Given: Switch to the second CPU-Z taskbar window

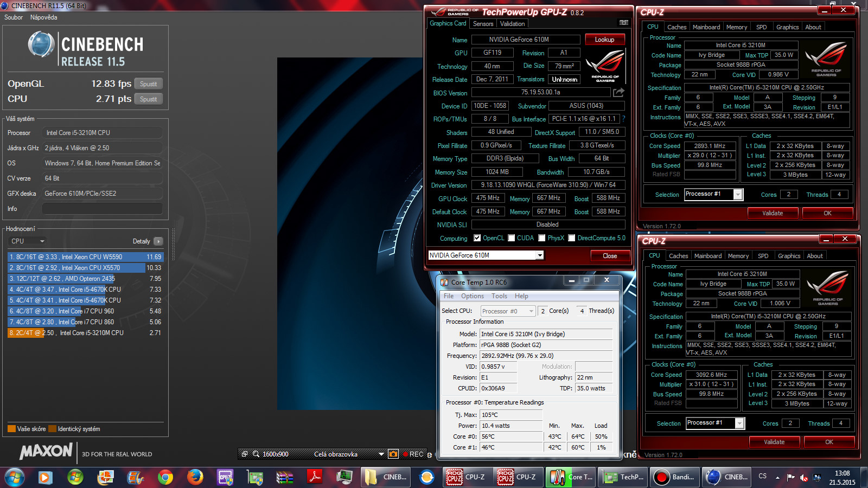Looking at the screenshot, I should pyautogui.click(x=518, y=477).
